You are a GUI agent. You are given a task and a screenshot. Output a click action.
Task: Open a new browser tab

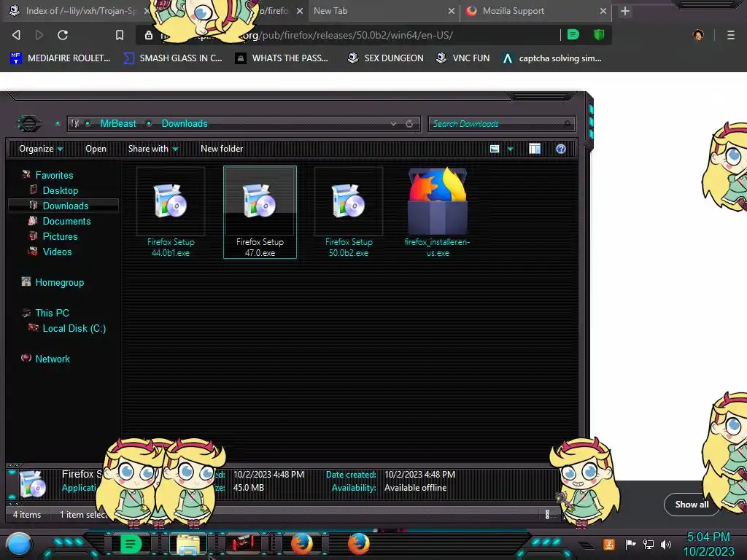point(625,11)
